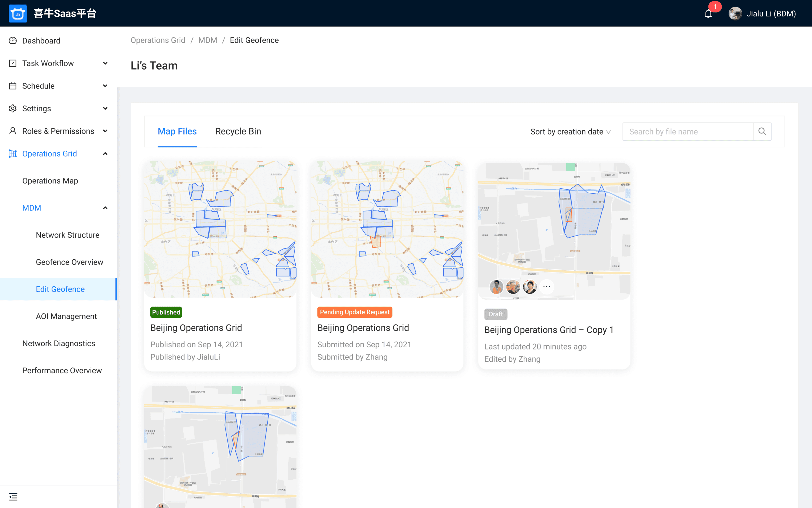Open the more collaborators ellipsis on Copy 1

(547, 287)
